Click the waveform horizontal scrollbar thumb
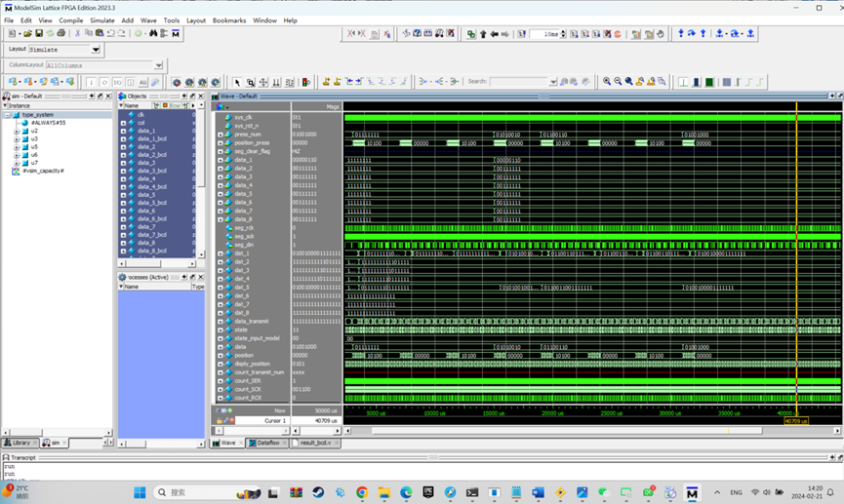The width and height of the screenshot is (844, 504). (567, 431)
